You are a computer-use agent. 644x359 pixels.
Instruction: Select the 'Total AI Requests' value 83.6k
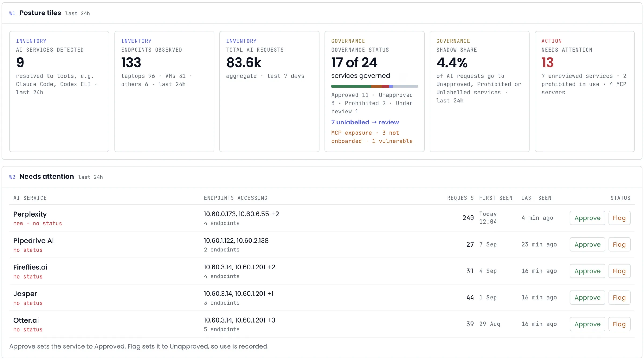coord(244,63)
